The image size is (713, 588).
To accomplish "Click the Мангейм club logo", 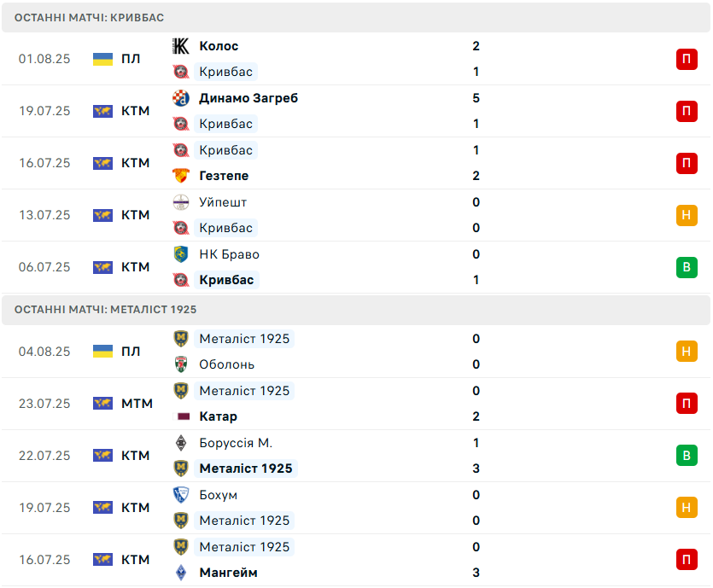I will click(x=181, y=573).
